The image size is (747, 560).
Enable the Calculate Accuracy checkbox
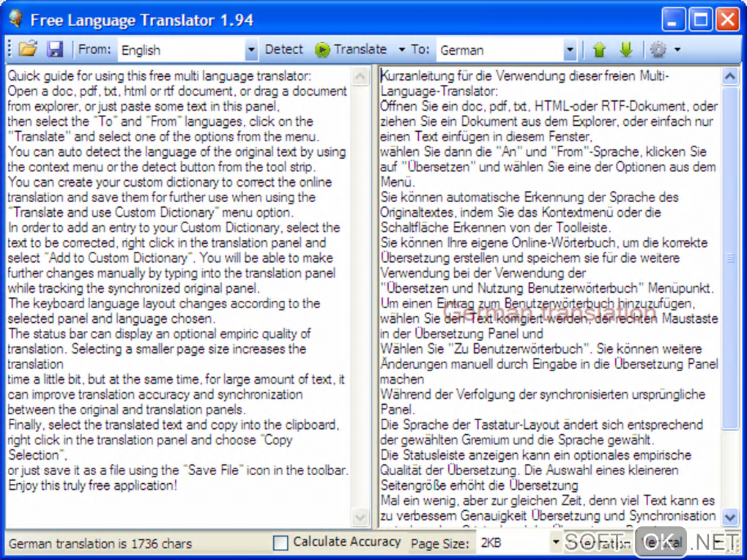coord(280,542)
